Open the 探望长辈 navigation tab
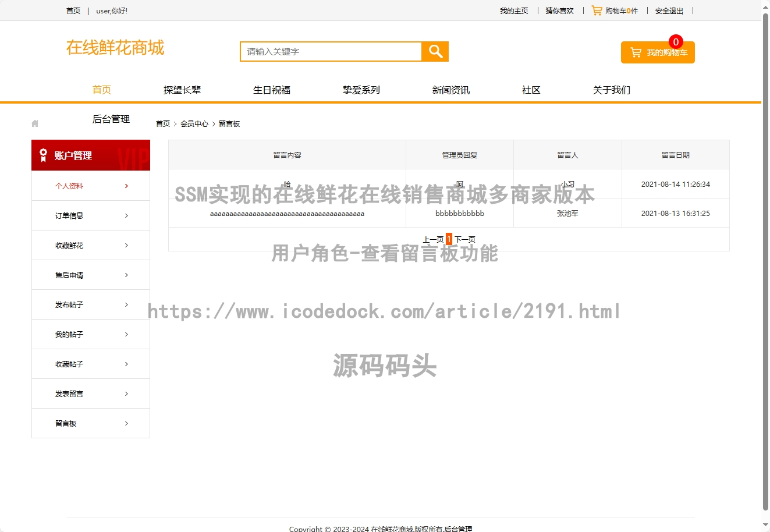Image resolution: width=770 pixels, height=532 pixels. click(182, 90)
